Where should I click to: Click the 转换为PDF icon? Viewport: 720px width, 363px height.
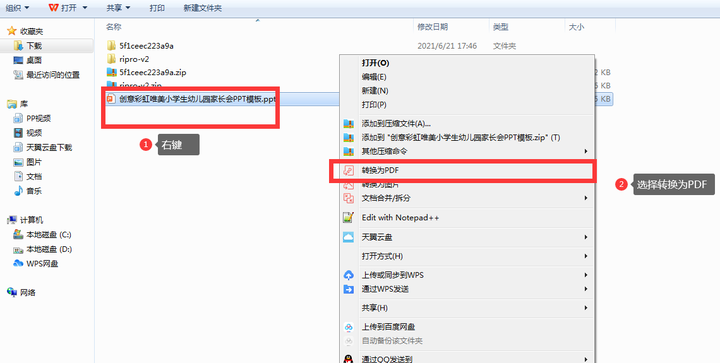tap(349, 170)
